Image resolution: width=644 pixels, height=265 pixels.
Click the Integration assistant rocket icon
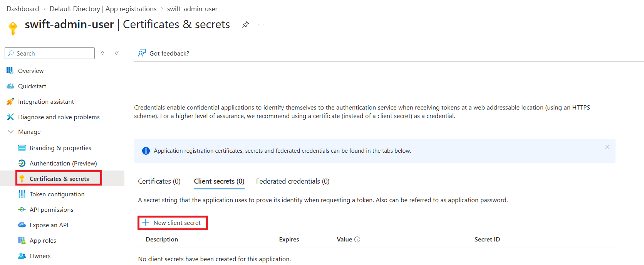point(10,101)
